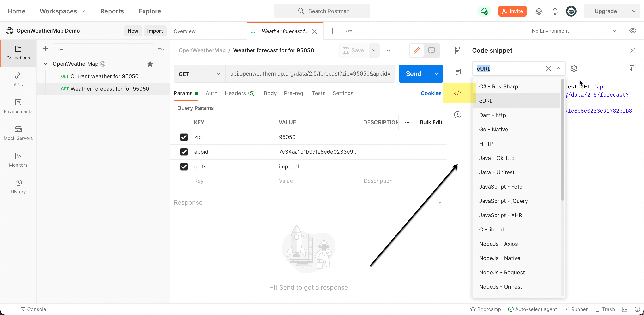Open the Cookies link
644x315 pixels.
(x=431, y=93)
